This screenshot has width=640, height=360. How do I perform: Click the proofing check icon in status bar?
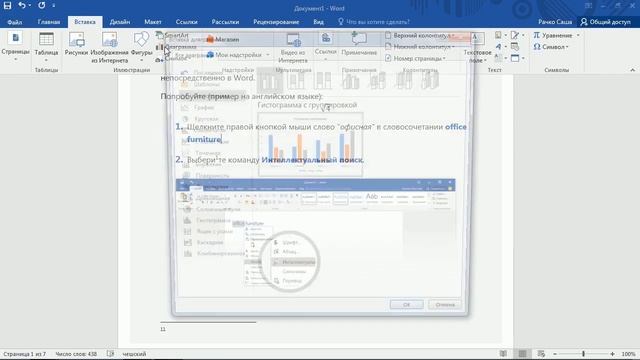[110, 353]
